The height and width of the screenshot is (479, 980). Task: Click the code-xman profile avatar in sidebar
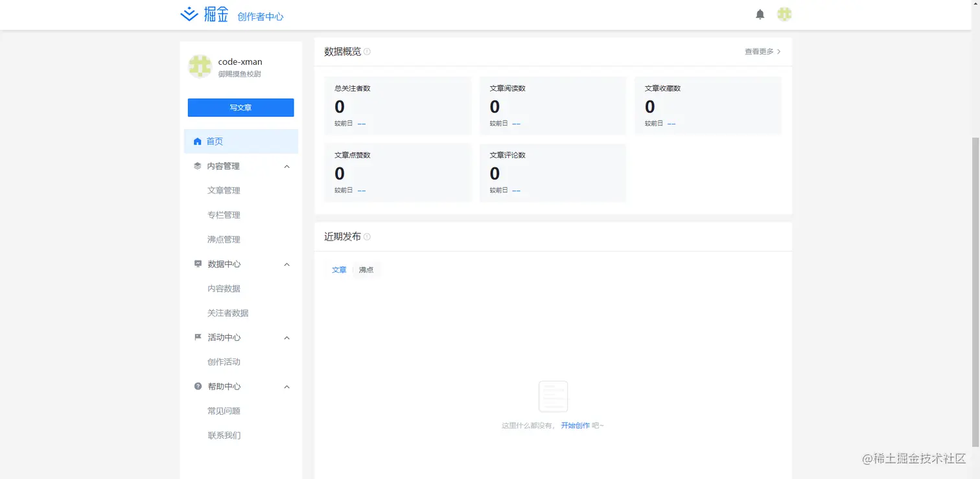tap(200, 67)
